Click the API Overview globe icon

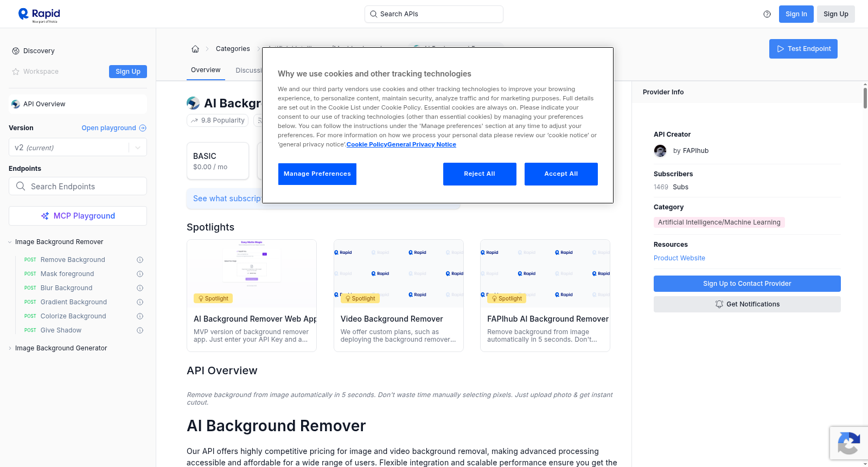[x=16, y=104]
